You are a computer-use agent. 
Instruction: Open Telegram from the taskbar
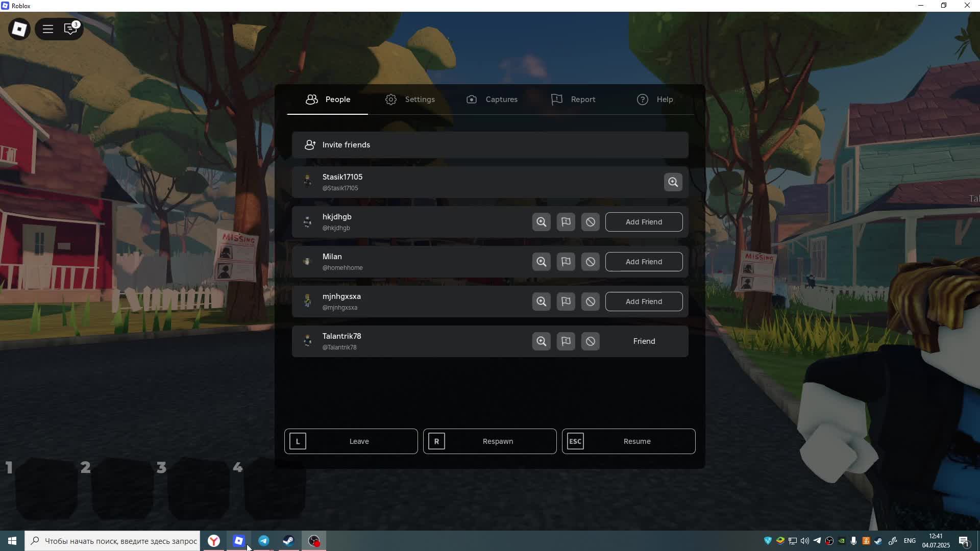(264, 541)
